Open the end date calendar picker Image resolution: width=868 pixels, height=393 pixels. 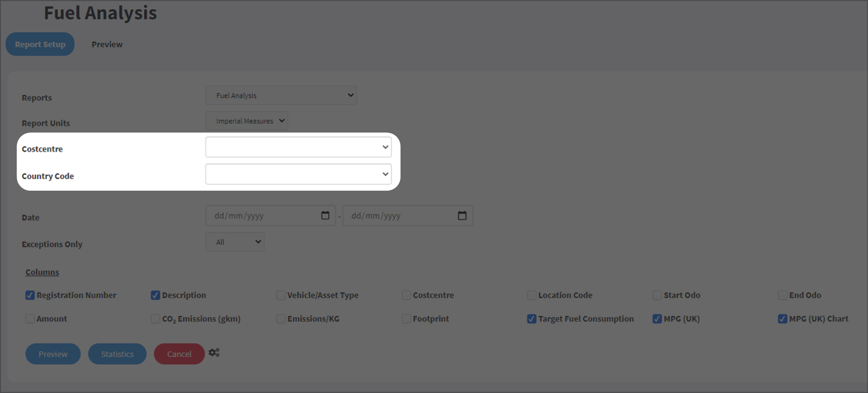pos(462,215)
